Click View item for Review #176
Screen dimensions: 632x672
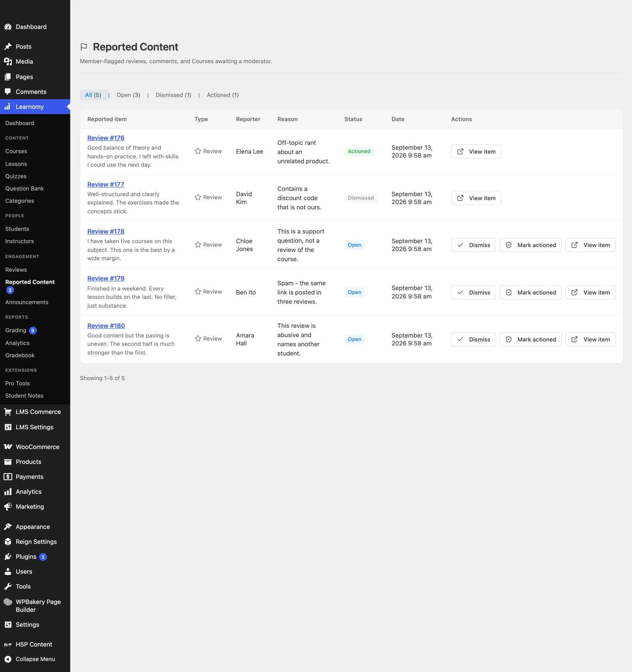pyautogui.click(x=476, y=152)
